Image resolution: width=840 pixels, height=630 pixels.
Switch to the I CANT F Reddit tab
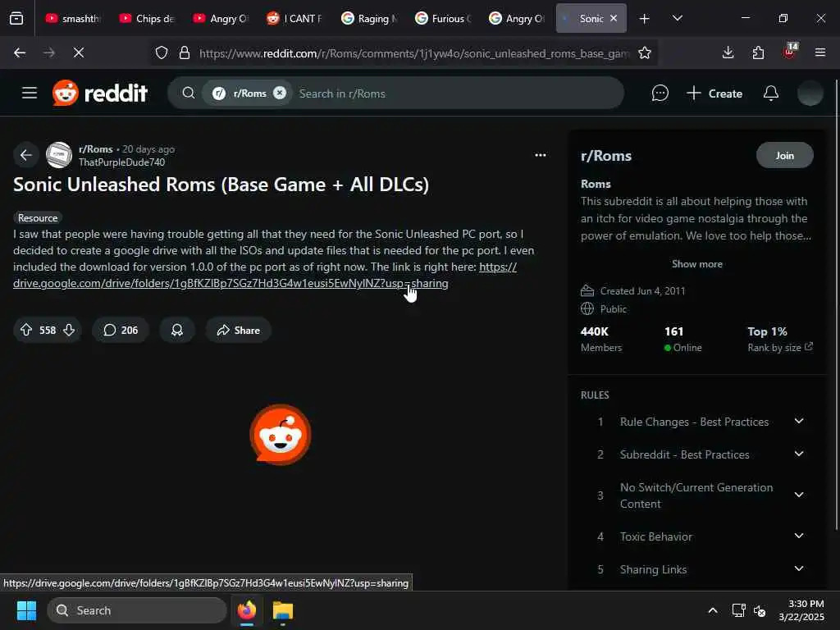click(294, 19)
